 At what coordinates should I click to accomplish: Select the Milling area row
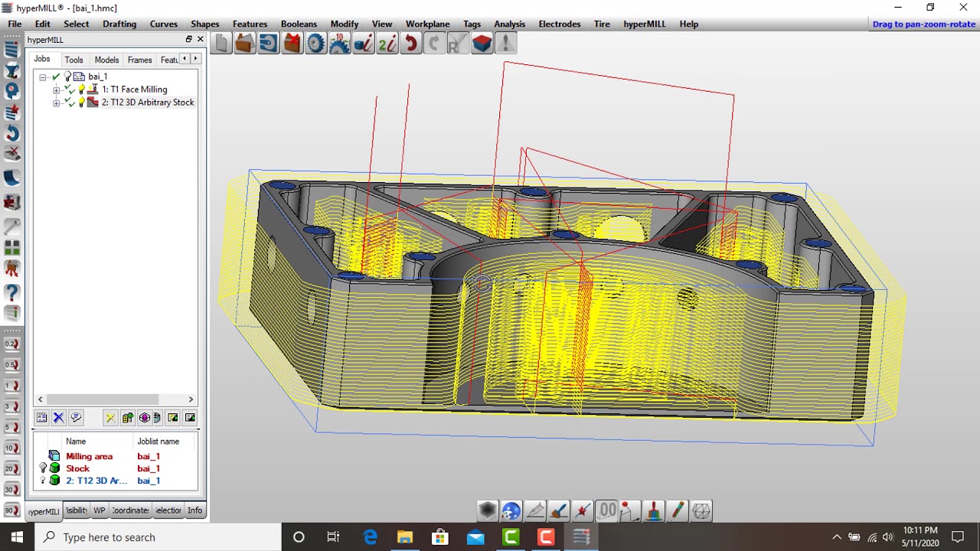pyautogui.click(x=115, y=456)
